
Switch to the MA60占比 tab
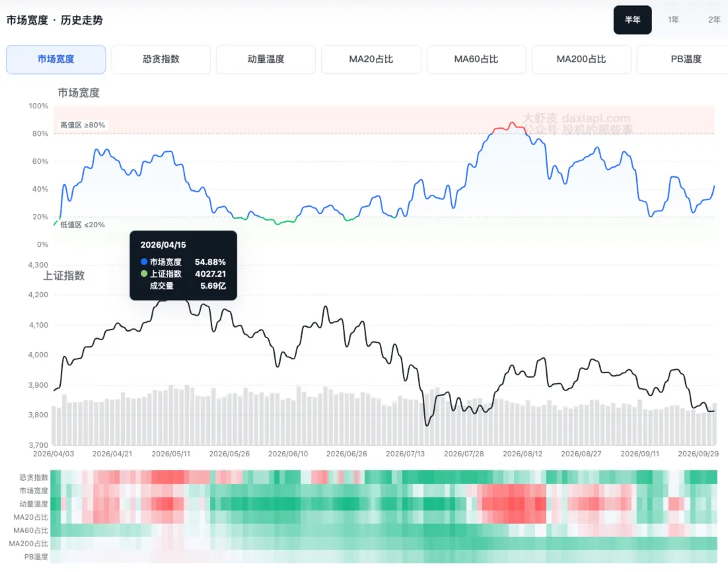(476, 59)
